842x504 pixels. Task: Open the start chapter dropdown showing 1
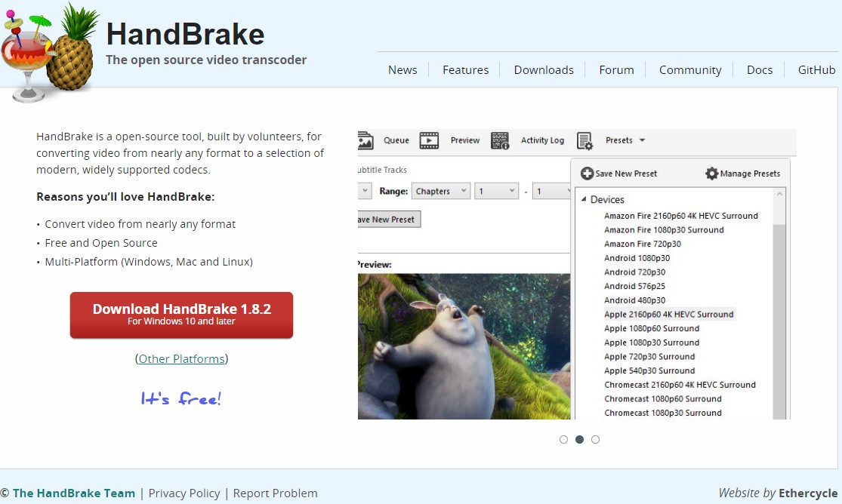click(497, 191)
